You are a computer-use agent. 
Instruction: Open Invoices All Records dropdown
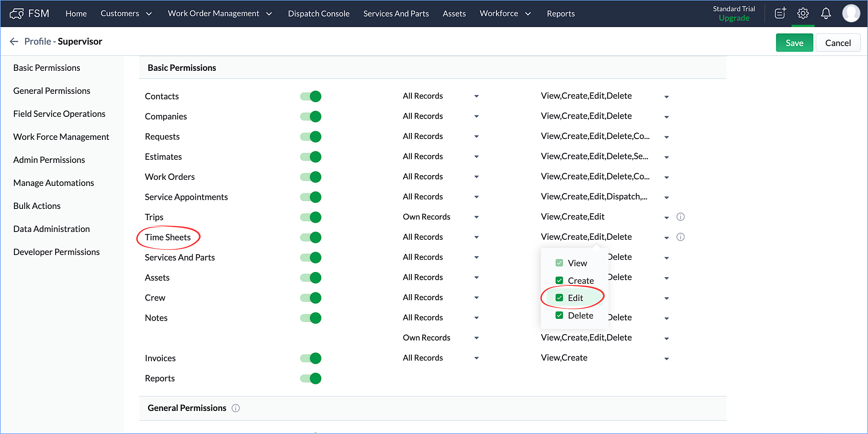tap(441, 358)
